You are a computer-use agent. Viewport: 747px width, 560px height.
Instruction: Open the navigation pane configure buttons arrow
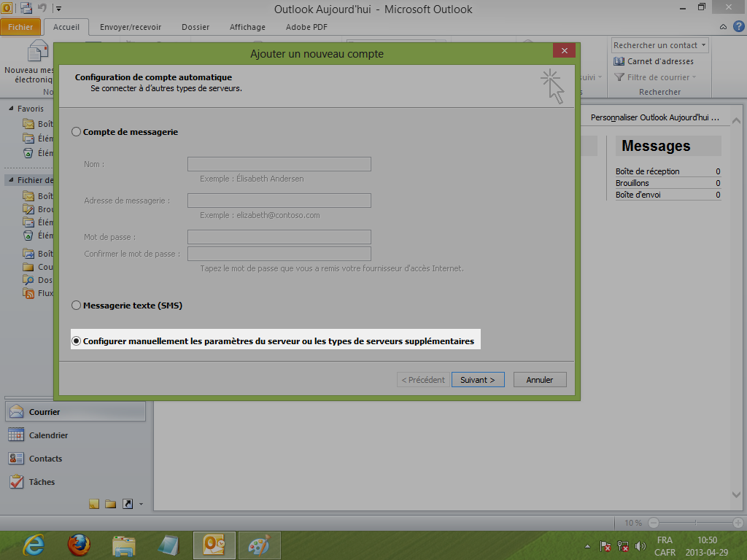141,504
